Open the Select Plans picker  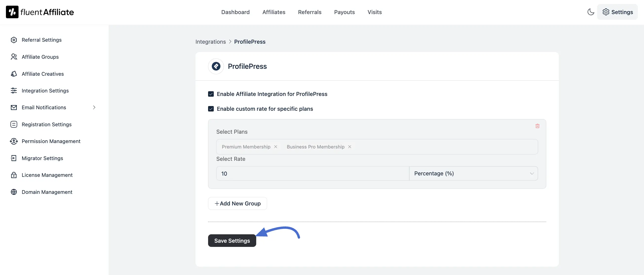click(x=425, y=147)
